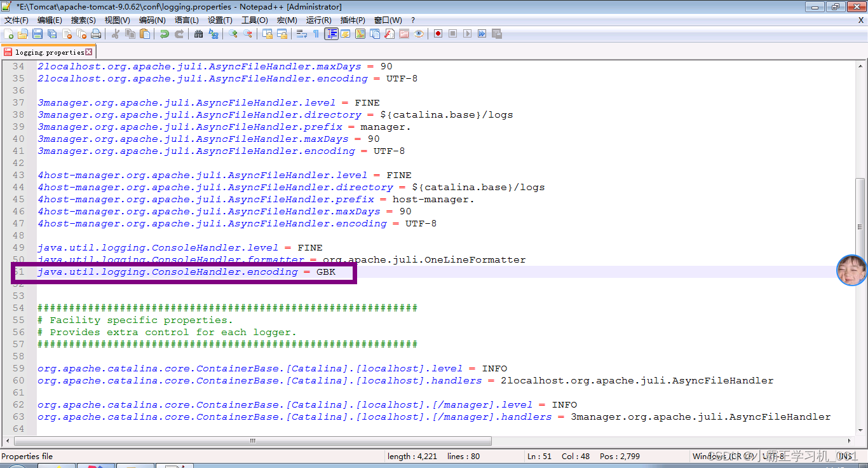Open the 工具(O) menu
868x468 pixels.
(254, 20)
